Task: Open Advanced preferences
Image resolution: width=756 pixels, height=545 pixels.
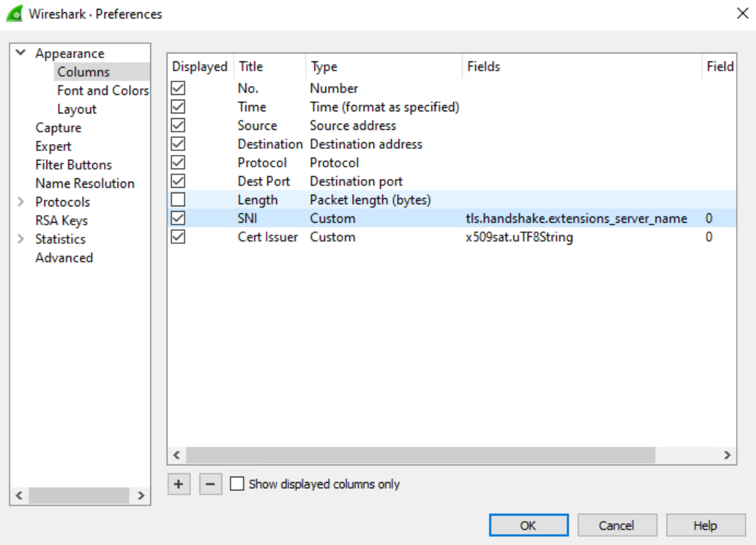Action: 64,257
